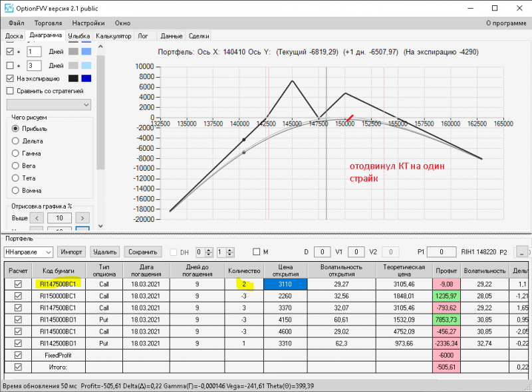Viewport: 532px width, 392px height.
Task: Toggle the На экспирацию checkbox
Action: pyautogui.click(x=10, y=78)
